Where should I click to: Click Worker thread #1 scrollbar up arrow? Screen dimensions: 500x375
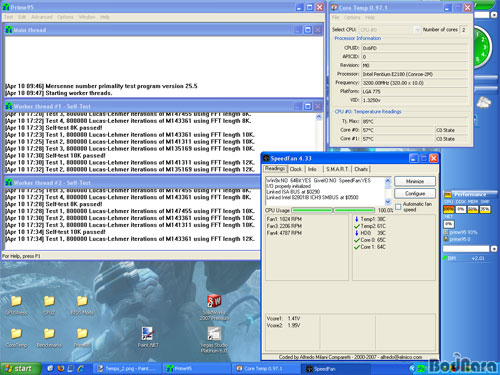(319, 117)
